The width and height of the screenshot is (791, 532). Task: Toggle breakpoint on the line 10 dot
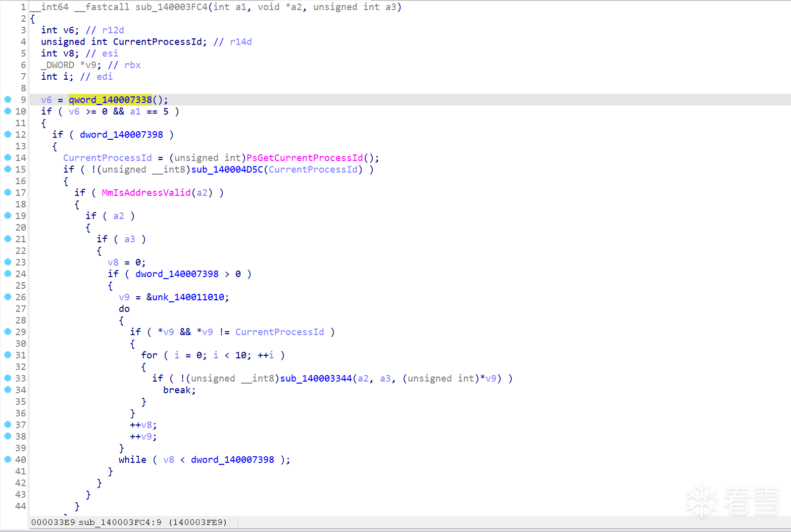pyautogui.click(x=8, y=111)
